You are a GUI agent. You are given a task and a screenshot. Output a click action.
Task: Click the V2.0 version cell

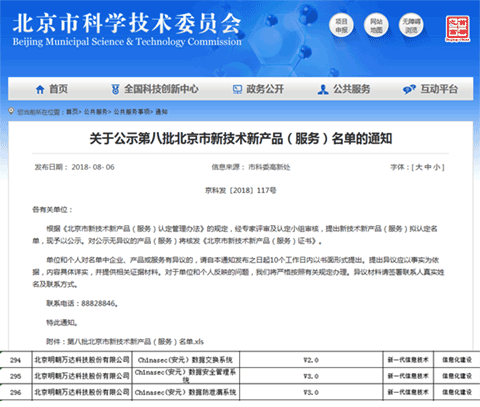[x=311, y=360]
